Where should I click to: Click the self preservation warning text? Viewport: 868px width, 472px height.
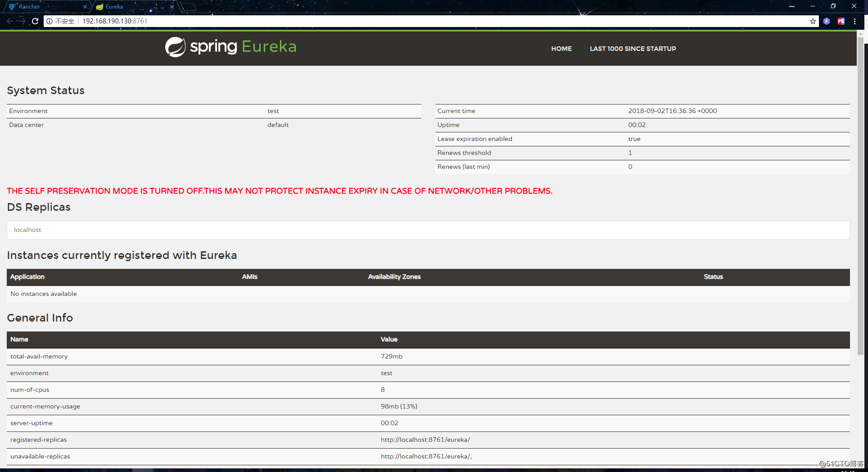pos(280,191)
